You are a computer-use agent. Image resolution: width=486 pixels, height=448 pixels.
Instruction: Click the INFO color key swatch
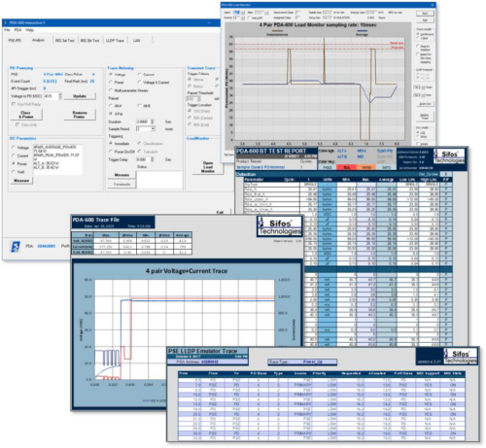tap(386, 167)
